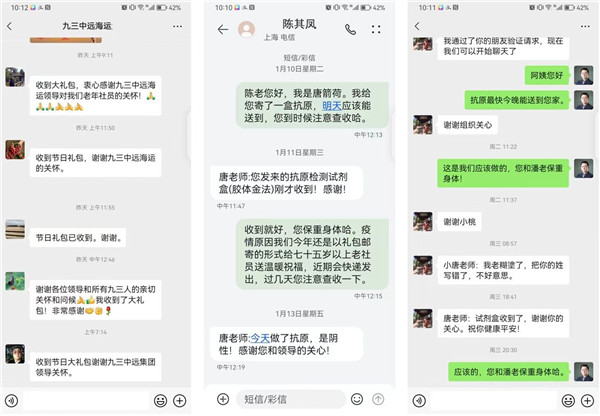This screenshot has height=416, width=600.
Task: Open the three-dot menu in right chat
Action: coord(585,26)
